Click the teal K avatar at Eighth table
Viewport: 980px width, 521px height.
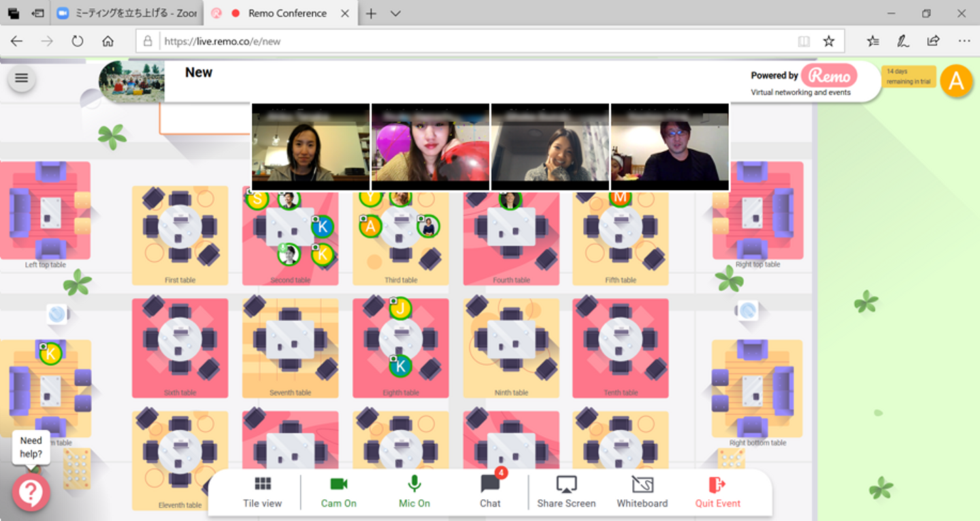coord(401,366)
